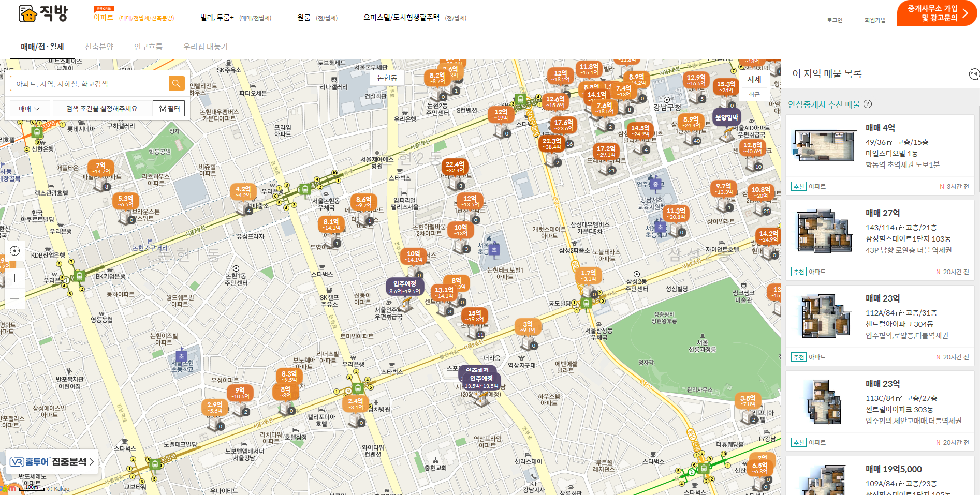
Task: Click the 9억 ~10.6억 price marker
Action: [240, 393]
